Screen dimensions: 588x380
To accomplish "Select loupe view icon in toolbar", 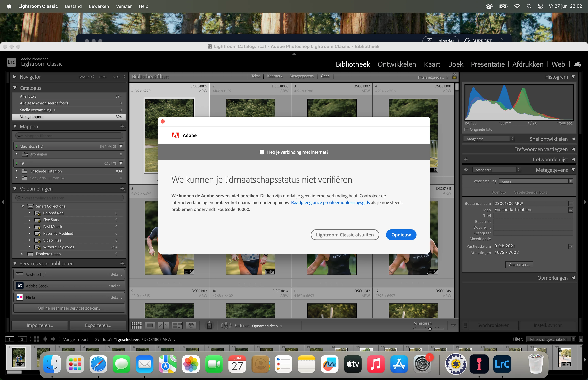I will point(150,325).
